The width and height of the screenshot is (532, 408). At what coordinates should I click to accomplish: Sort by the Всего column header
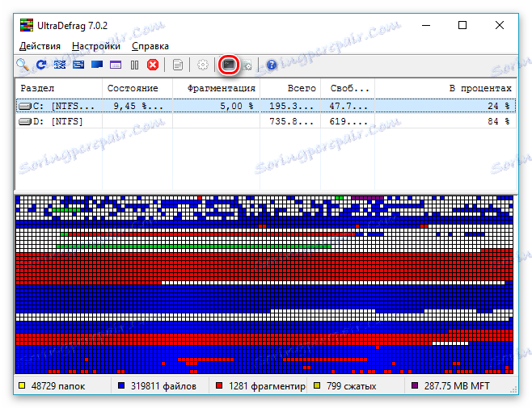tap(290, 88)
